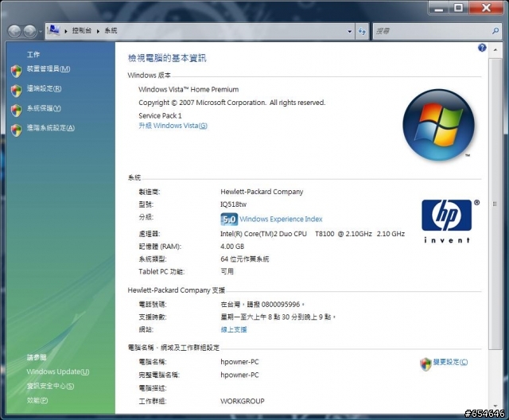
Task: Click the vertical scrollbar thumb
Action: (495, 204)
